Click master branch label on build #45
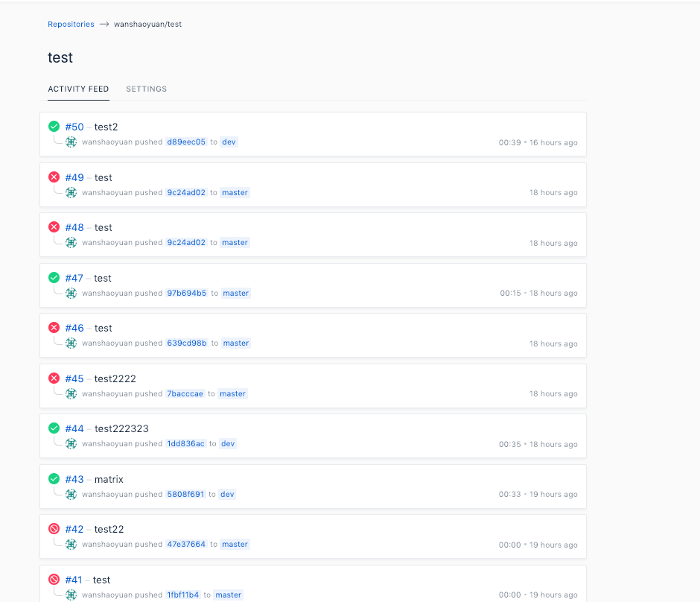This screenshot has width=700, height=602. pyautogui.click(x=232, y=394)
